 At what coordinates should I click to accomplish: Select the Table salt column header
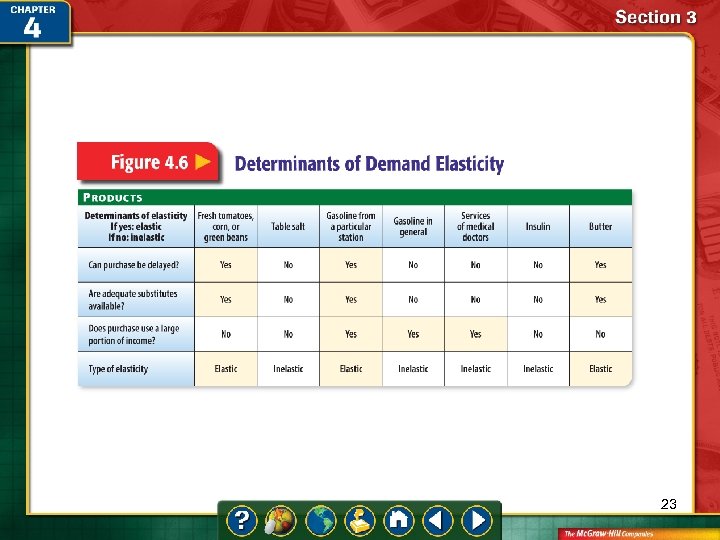click(x=288, y=227)
